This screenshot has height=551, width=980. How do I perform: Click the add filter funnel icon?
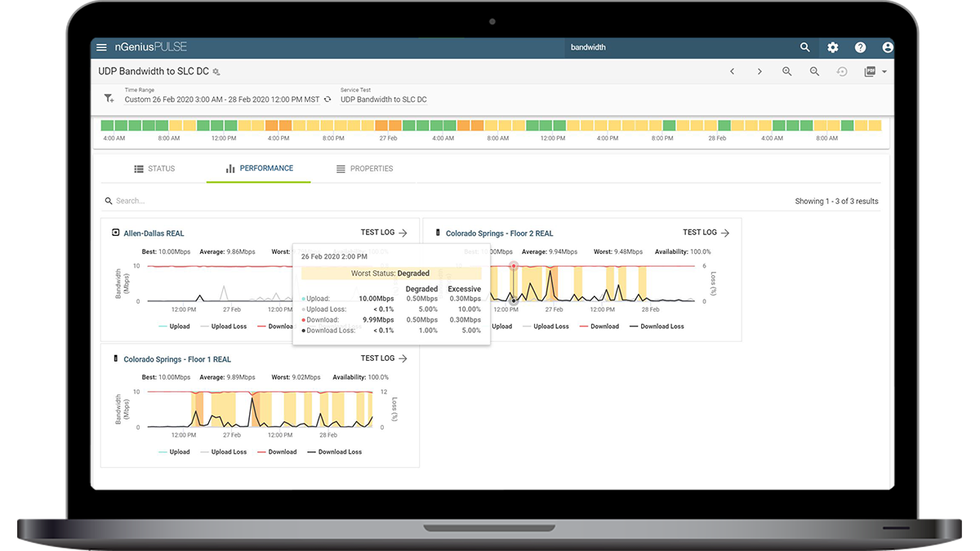[x=109, y=98]
